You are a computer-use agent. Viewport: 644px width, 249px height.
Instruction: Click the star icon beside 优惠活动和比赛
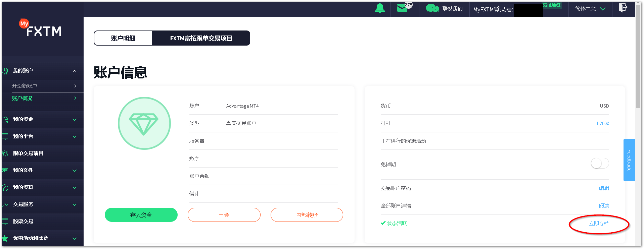point(5,238)
